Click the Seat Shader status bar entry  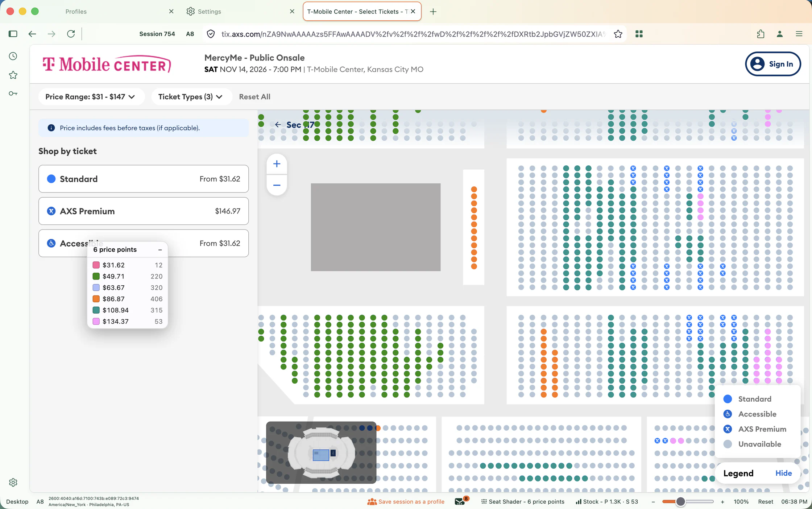pyautogui.click(x=523, y=502)
